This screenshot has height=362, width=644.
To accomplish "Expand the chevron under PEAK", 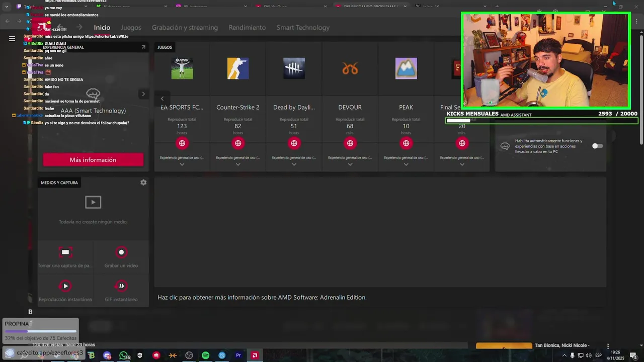I will [x=406, y=164].
